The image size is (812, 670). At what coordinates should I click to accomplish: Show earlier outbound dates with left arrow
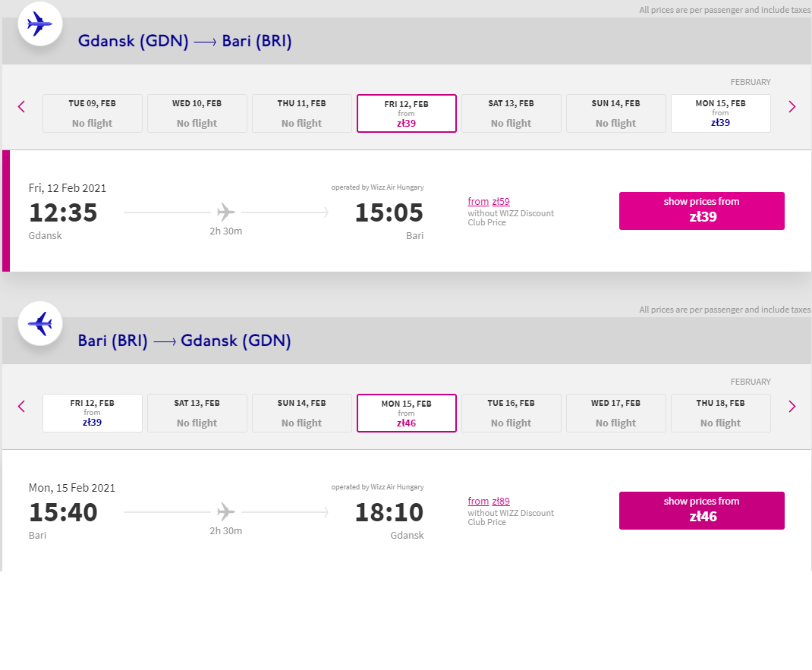tap(21, 107)
